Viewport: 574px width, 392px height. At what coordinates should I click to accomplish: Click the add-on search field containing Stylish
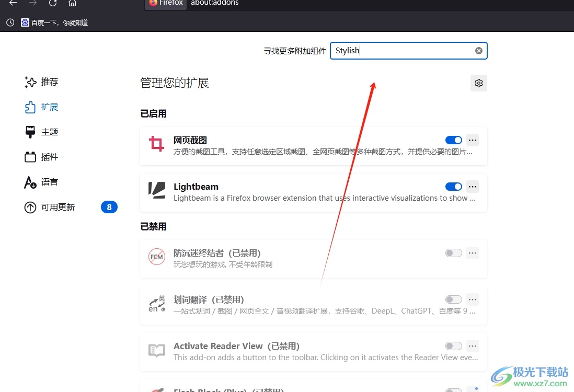[408, 51]
